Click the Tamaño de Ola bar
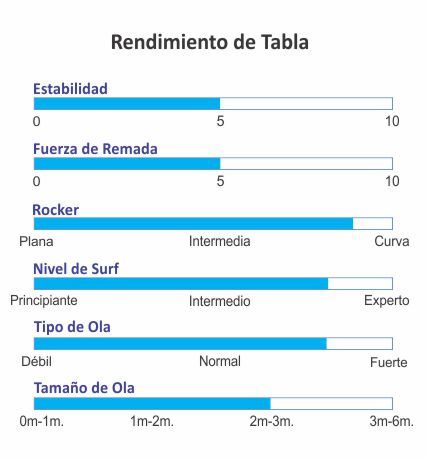The image size is (428, 459). pos(213,404)
